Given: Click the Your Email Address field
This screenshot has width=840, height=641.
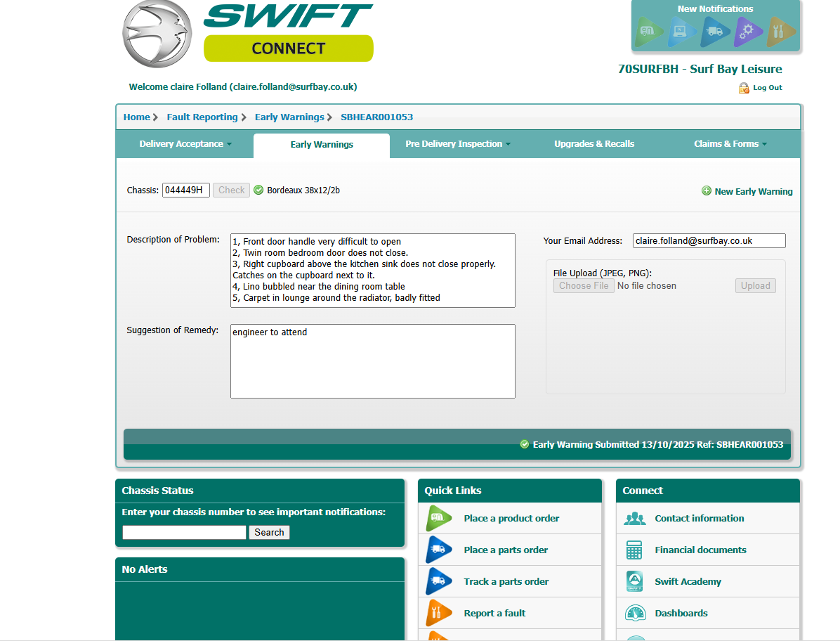Looking at the screenshot, I should click(x=709, y=240).
